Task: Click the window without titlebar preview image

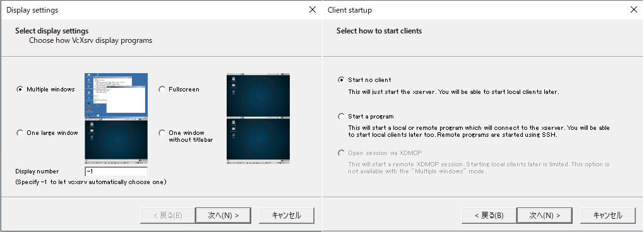Action: click(258, 141)
